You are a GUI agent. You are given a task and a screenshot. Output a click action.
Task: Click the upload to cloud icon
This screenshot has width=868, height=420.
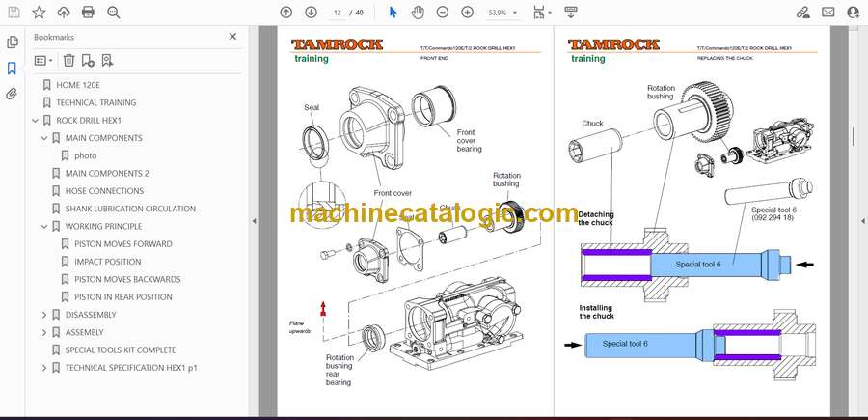coord(64,13)
